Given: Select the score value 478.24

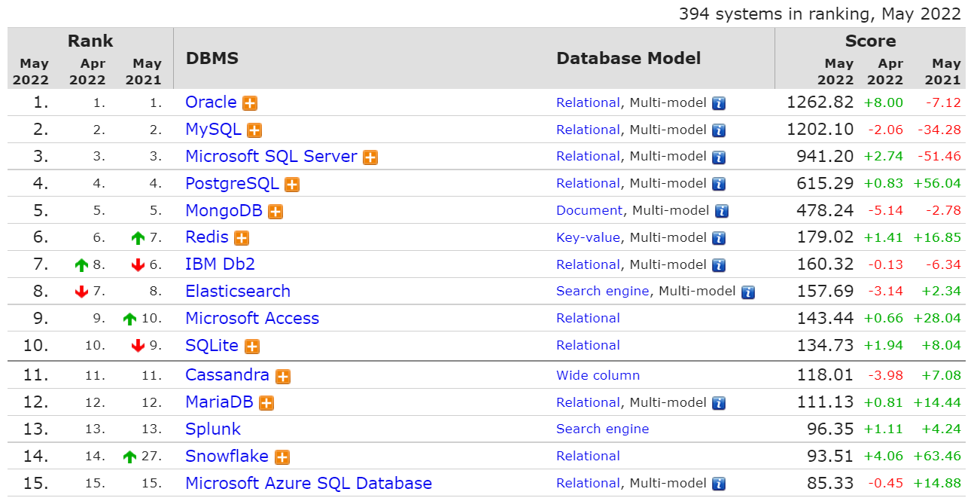Looking at the screenshot, I should click(x=826, y=211).
